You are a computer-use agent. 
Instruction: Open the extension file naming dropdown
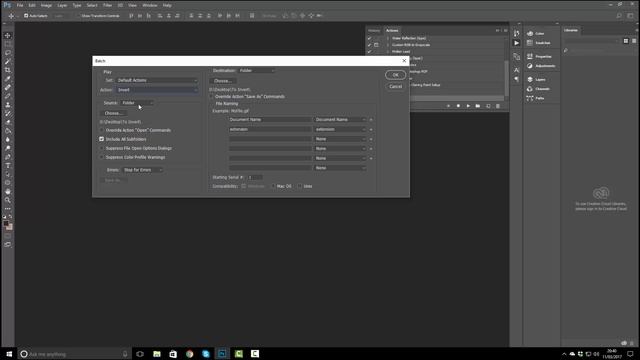pos(340,129)
